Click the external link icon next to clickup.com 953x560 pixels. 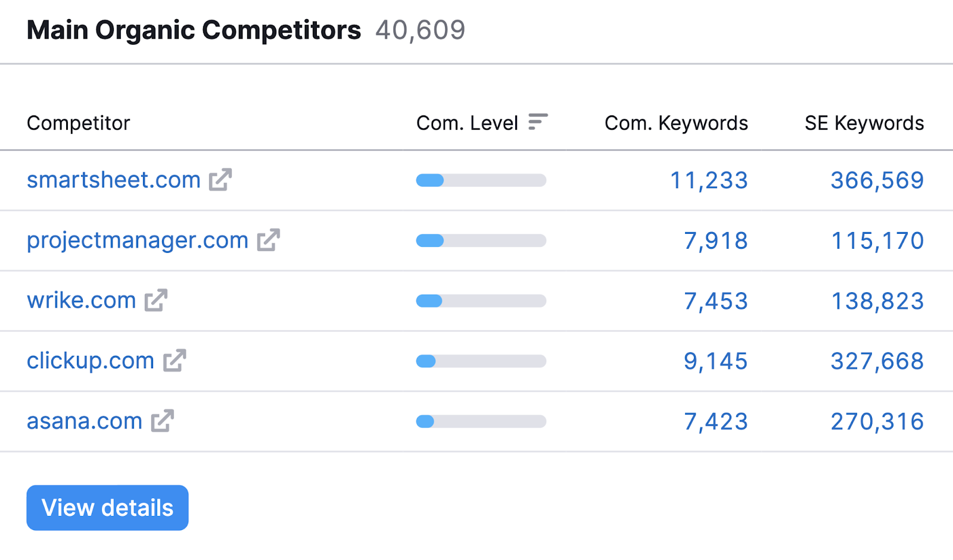[175, 361]
